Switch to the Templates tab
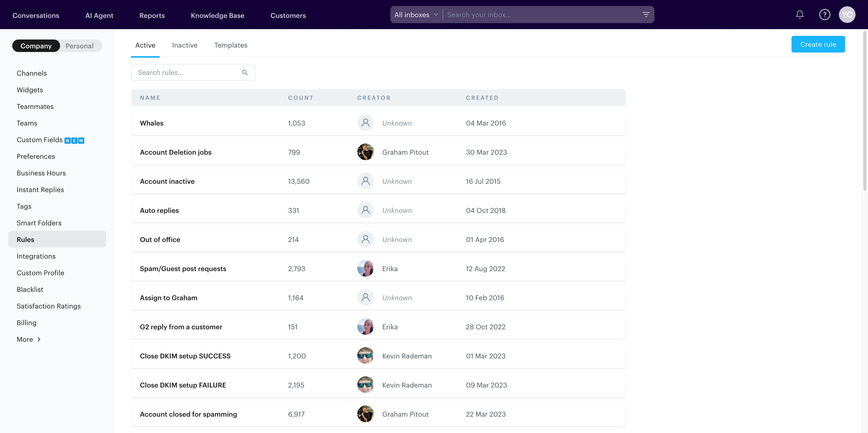Image resolution: width=868 pixels, height=433 pixels. click(x=230, y=45)
